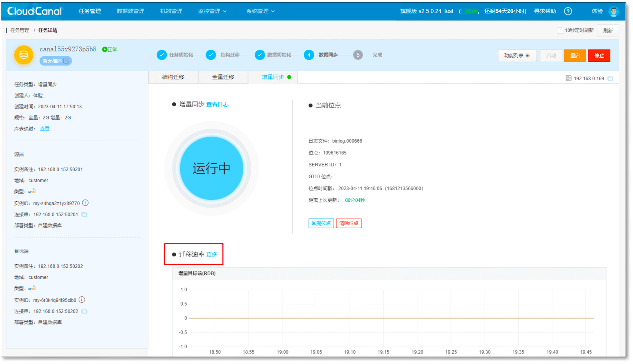This screenshot has width=633, height=364.
Task: Open the 查看日志 link
Action: [x=217, y=104]
